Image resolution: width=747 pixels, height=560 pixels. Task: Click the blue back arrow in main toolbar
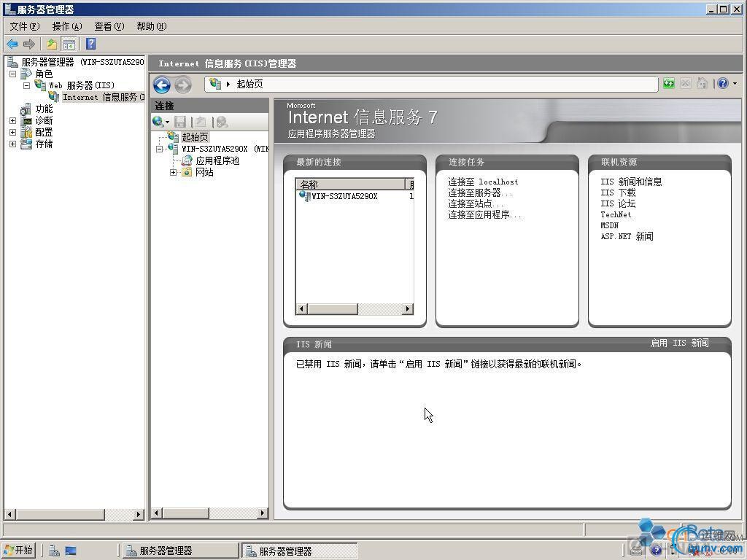[12, 44]
